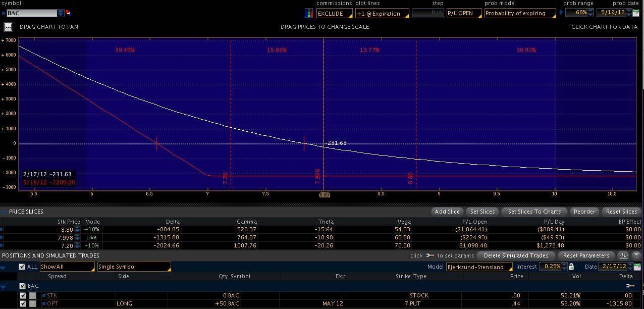
Task: Click Set Slices To Charts button
Action: (534, 212)
